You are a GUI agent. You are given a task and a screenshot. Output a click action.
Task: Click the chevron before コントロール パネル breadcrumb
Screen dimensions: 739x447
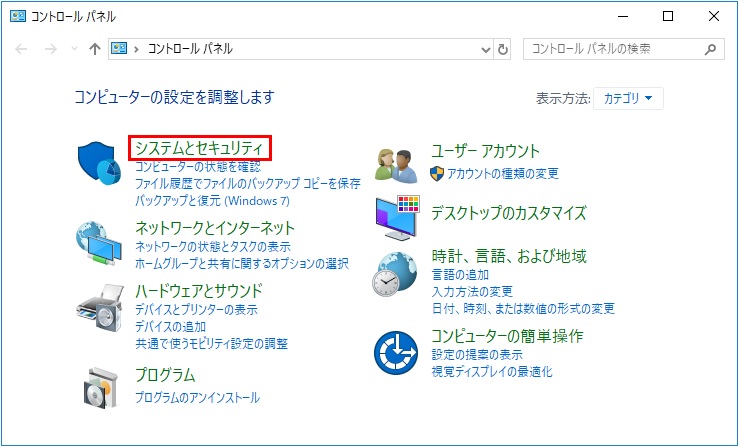click(x=137, y=49)
